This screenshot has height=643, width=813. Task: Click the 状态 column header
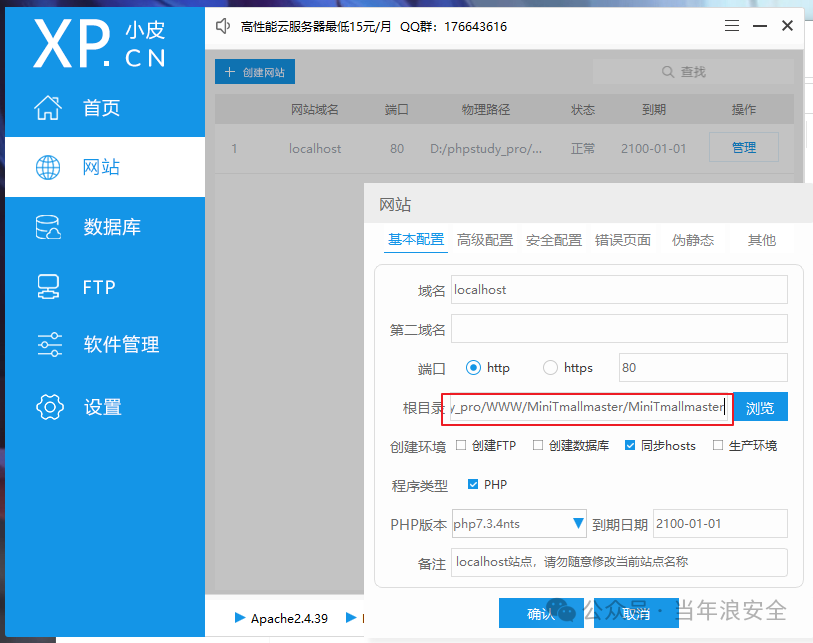[583, 109]
